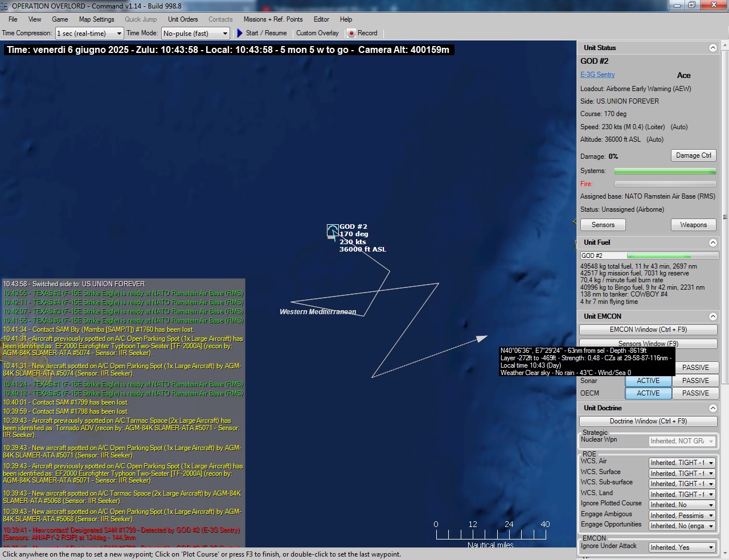Open the WCS, Surface dropdown
729x560 pixels.
(682, 473)
